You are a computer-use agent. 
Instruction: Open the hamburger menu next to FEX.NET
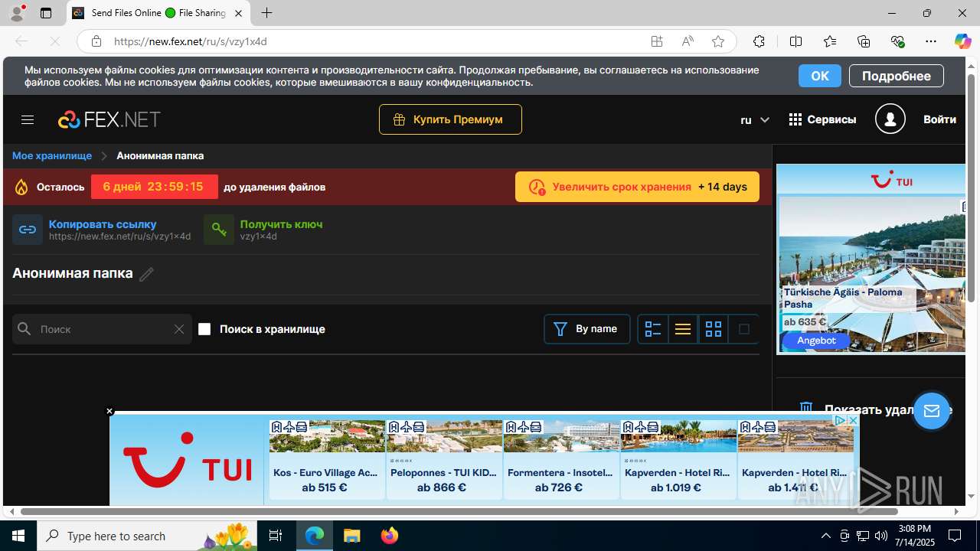coord(28,119)
